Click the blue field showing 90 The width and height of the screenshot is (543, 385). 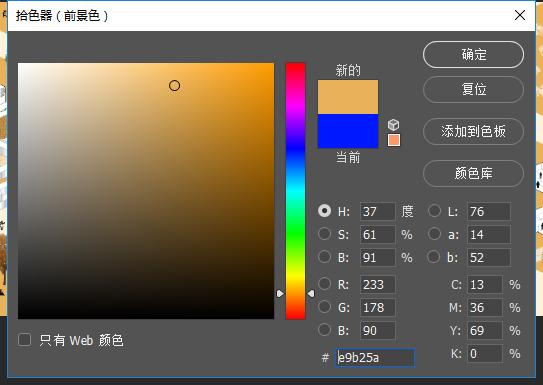[x=377, y=331]
